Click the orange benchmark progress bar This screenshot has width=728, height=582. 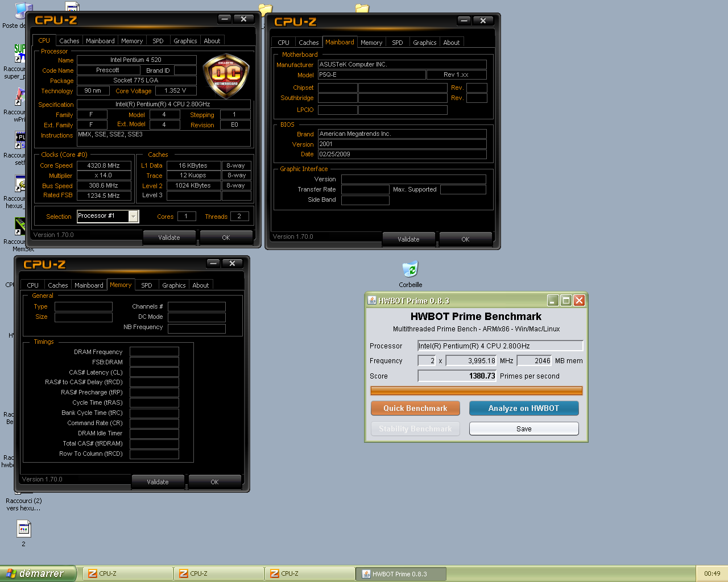tap(477, 390)
